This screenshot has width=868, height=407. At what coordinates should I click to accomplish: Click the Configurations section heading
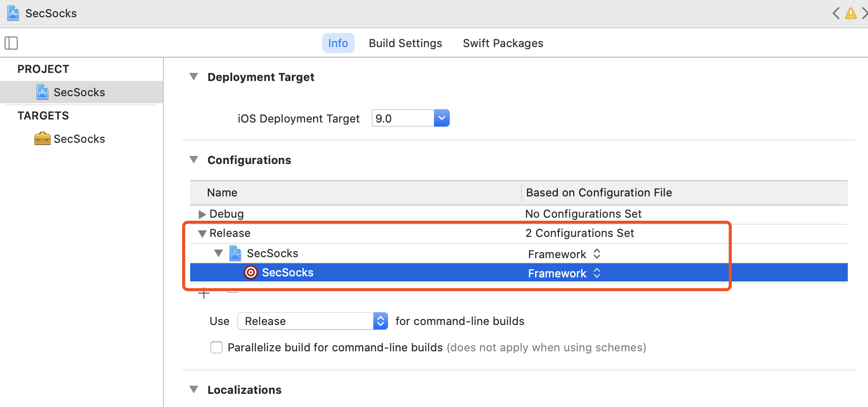(x=249, y=160)
